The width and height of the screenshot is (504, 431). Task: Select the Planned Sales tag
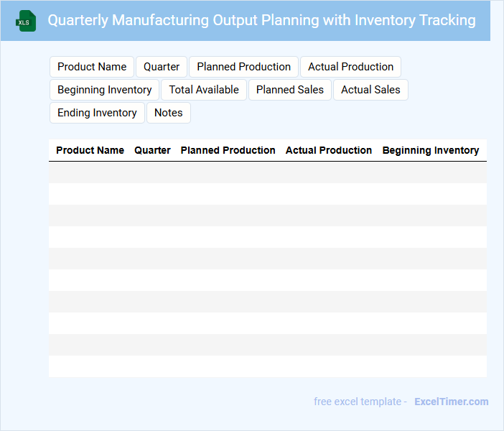(290, 90)
